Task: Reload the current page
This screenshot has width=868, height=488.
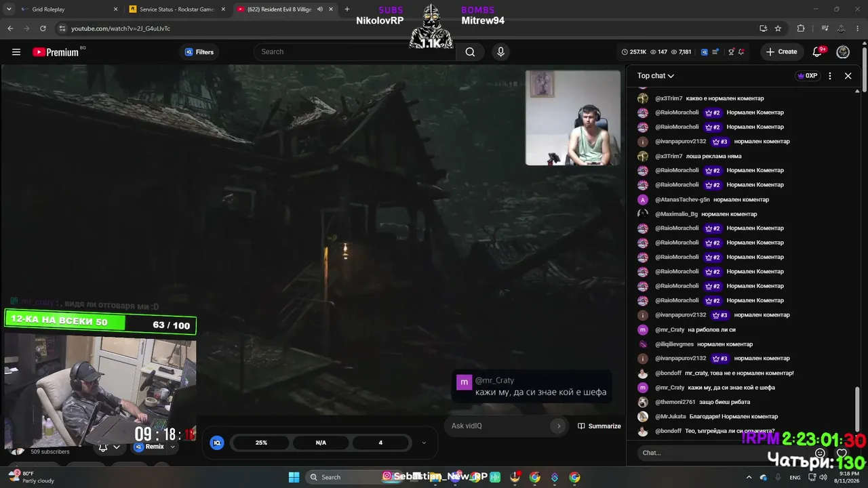Action: tap(43, 28)
